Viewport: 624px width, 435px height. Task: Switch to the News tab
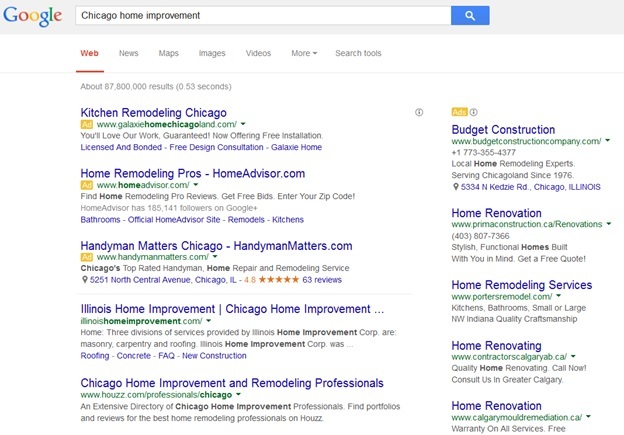(x=129, y=53)
